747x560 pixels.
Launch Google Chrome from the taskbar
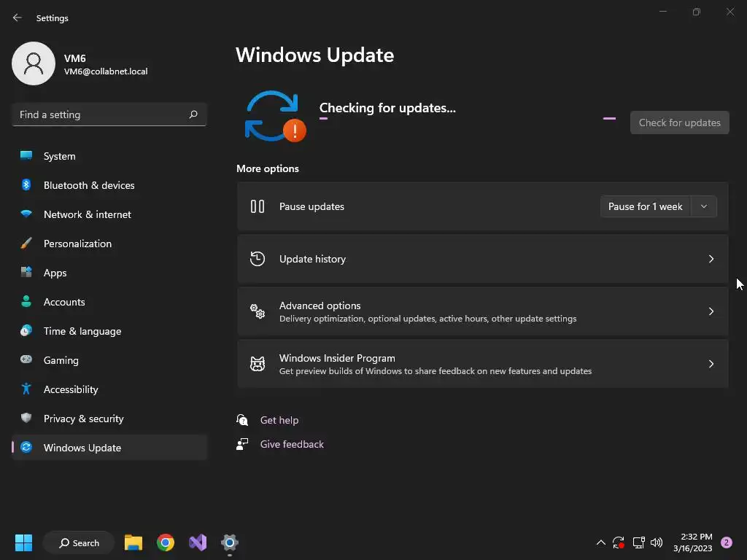click(x=166, y=542)
